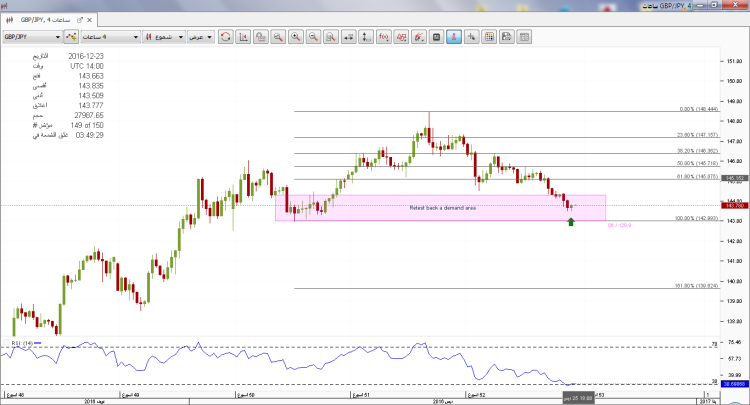The image size is (750, 405).
Task: Click the magnifier icon with the plus sign
Action: click(x=296, y=37)
